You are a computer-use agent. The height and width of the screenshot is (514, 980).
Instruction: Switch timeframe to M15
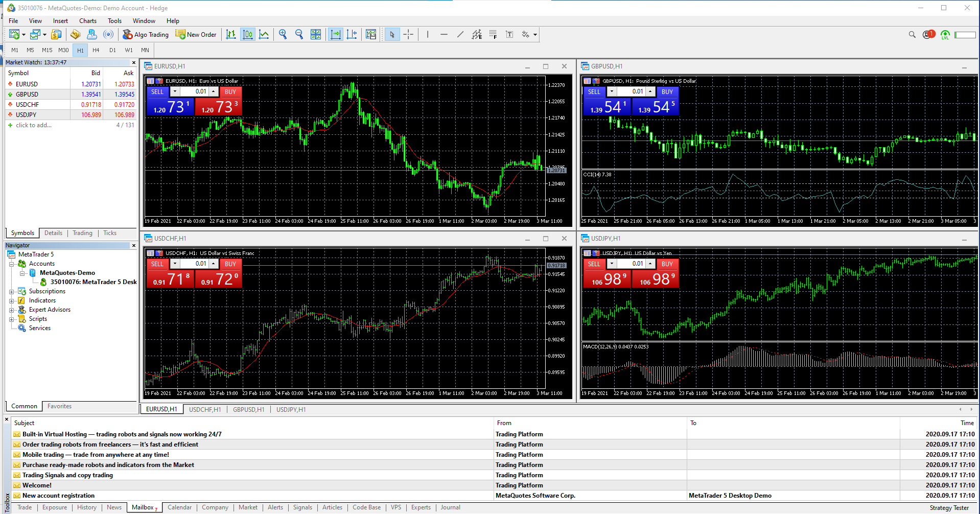coord(47,50)
